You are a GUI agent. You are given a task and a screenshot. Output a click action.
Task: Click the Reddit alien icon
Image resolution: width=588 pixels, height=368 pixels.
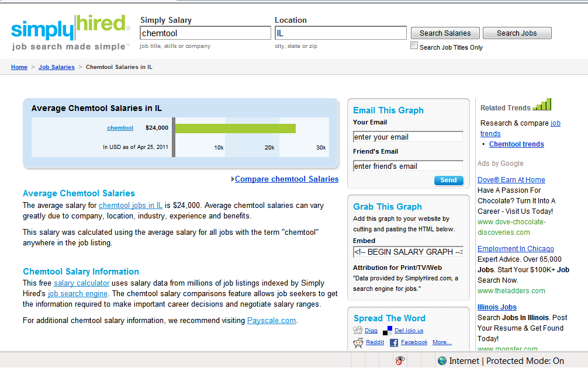click(x=358, y=342)
